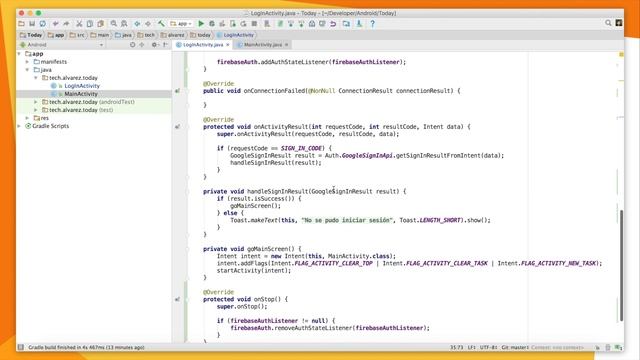
Task: Click the override gutter icon beside onConnectionFailed
Action: point(177,91)
